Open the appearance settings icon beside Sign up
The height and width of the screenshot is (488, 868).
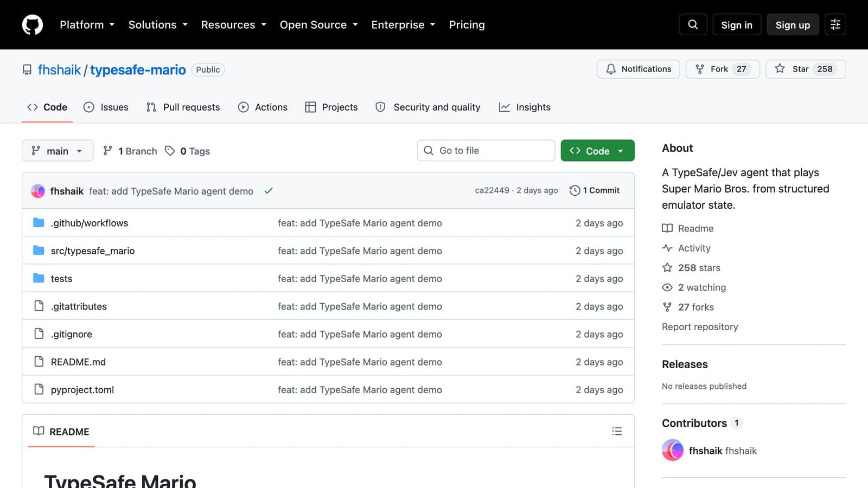835,24
